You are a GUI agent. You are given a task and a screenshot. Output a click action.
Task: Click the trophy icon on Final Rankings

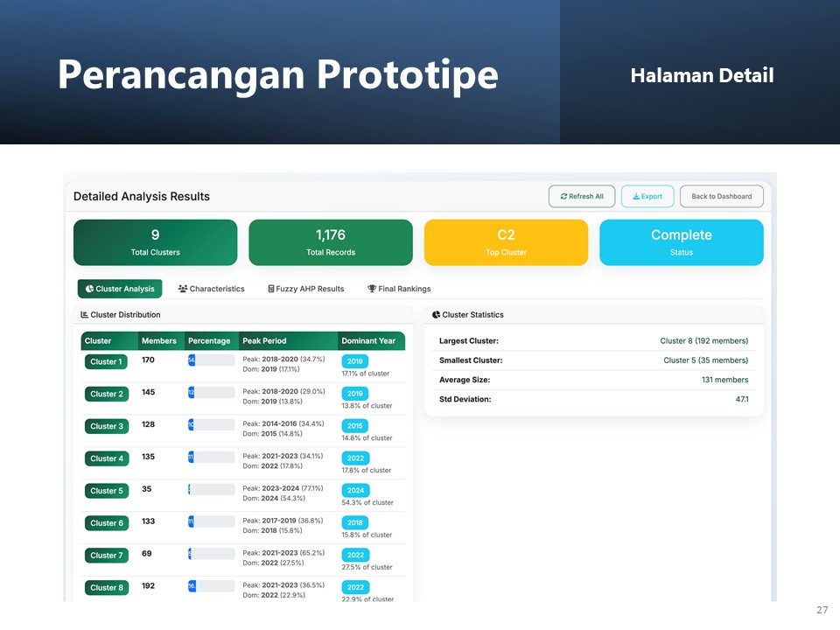click(372, 289)
